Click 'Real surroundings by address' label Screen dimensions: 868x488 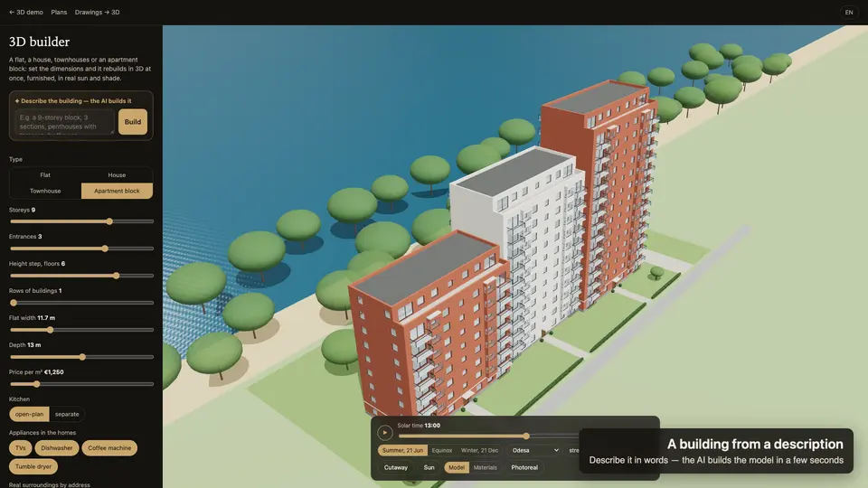point(49,484)
